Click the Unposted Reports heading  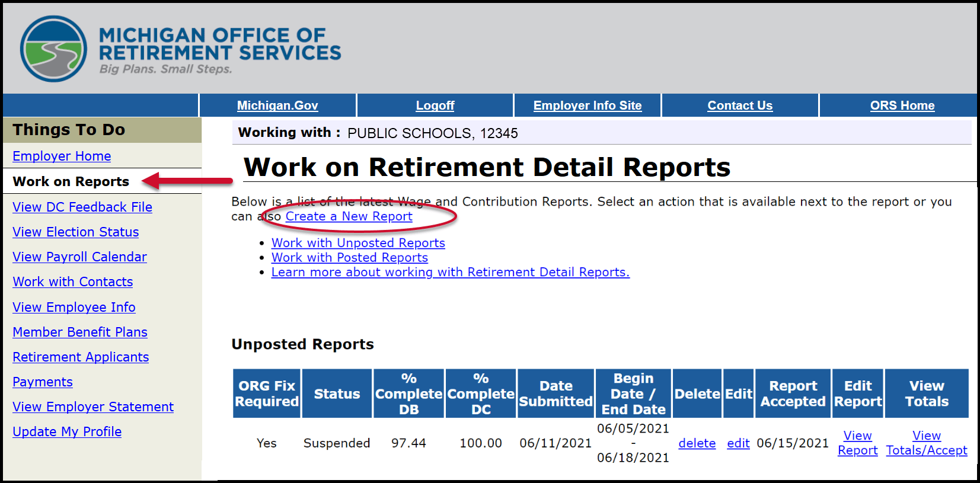(x=302, y=344)
